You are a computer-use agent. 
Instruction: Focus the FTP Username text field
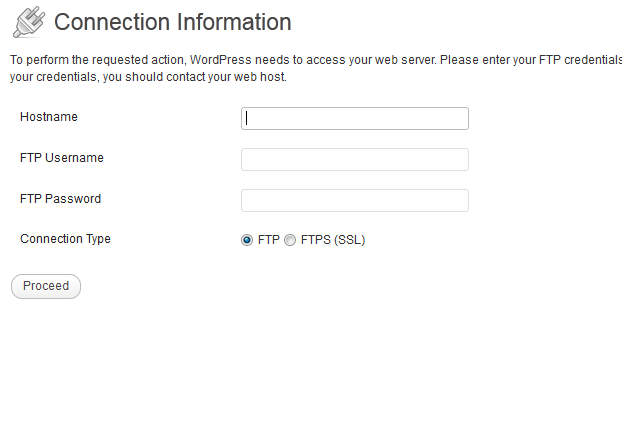point(355,159)
